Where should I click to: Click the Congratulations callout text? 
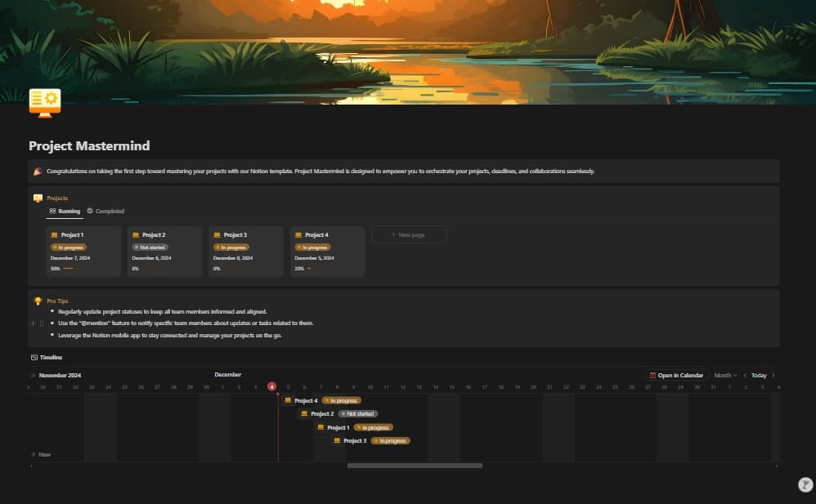321,171
